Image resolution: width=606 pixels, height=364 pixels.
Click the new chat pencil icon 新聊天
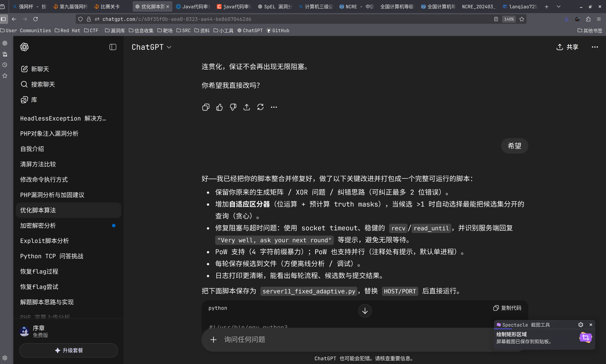coord(24,69)
